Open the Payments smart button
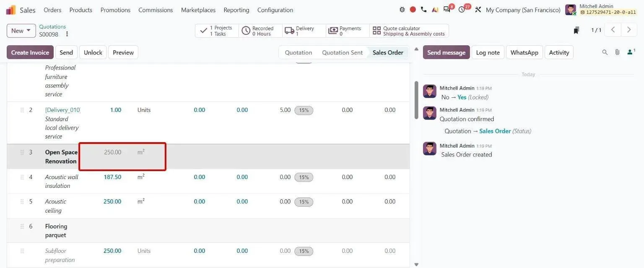644x268 pixels. point(348,31)
